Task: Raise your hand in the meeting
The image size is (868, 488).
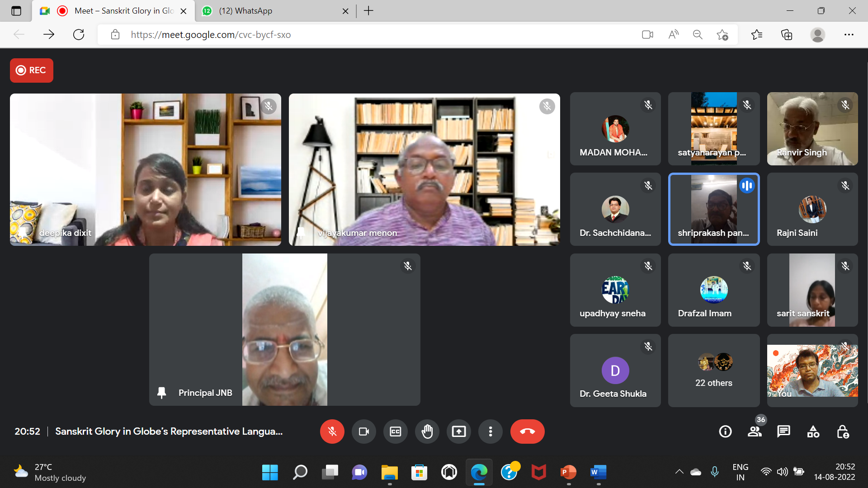Action: (427, 432)
